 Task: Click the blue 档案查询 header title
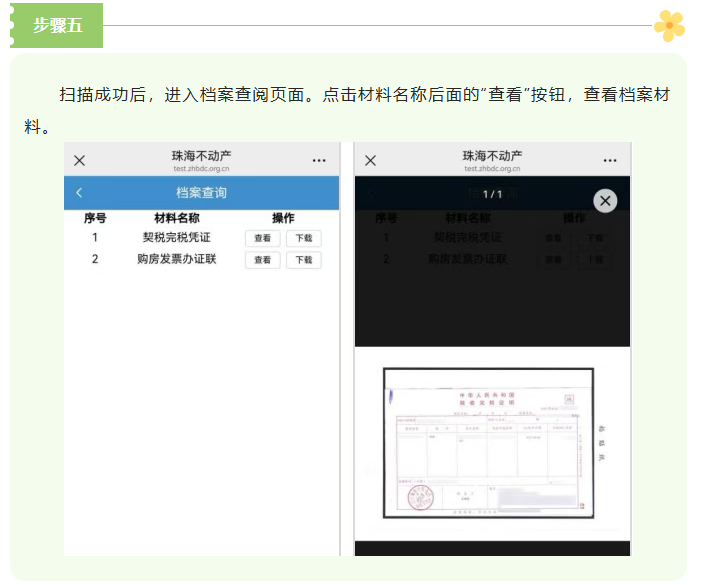pyautogui.click(x=201, y=192)
